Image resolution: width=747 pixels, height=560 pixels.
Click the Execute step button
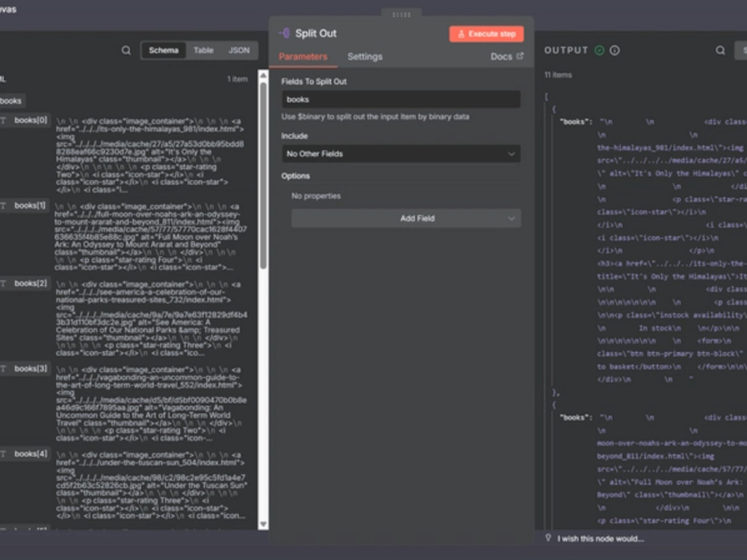tap(486, 34)
